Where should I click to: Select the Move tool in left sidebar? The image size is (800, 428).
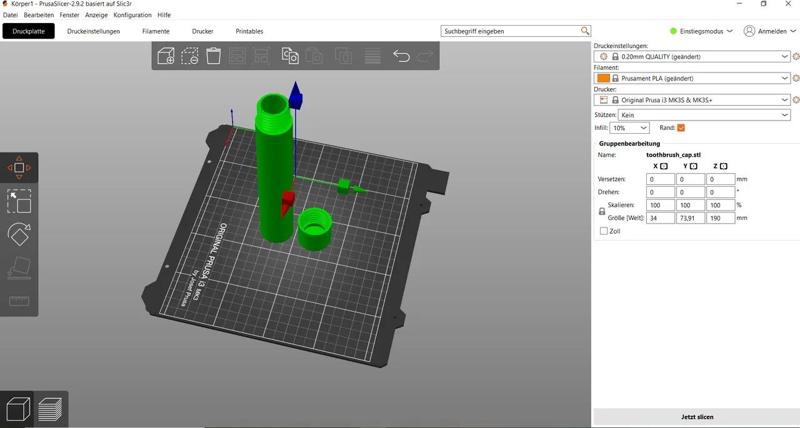18,168
